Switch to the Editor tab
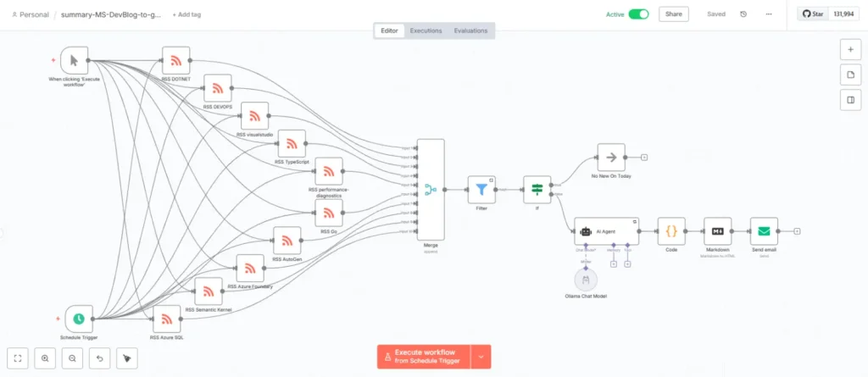The width and height of the screenshot is (868, 377). [389, 31]
